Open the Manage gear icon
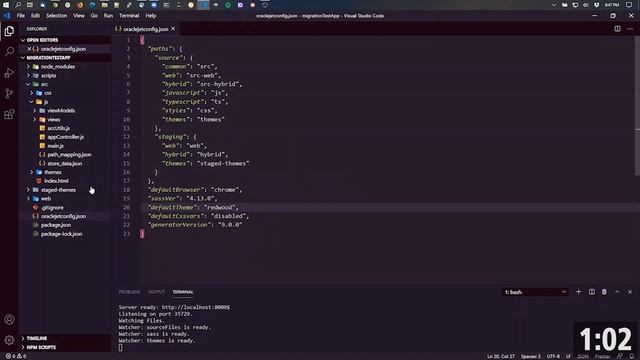Screen dimensions: 640x360 (9, 340)
